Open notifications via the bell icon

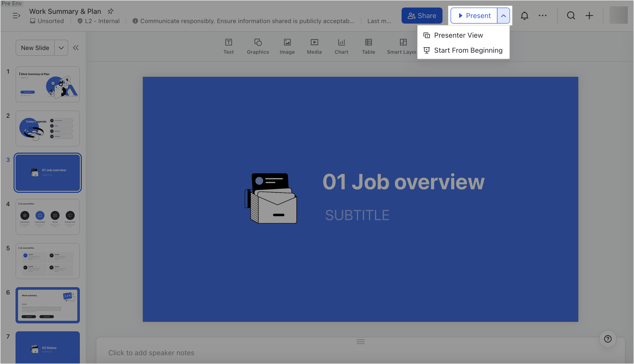click(x=525, y=15)
